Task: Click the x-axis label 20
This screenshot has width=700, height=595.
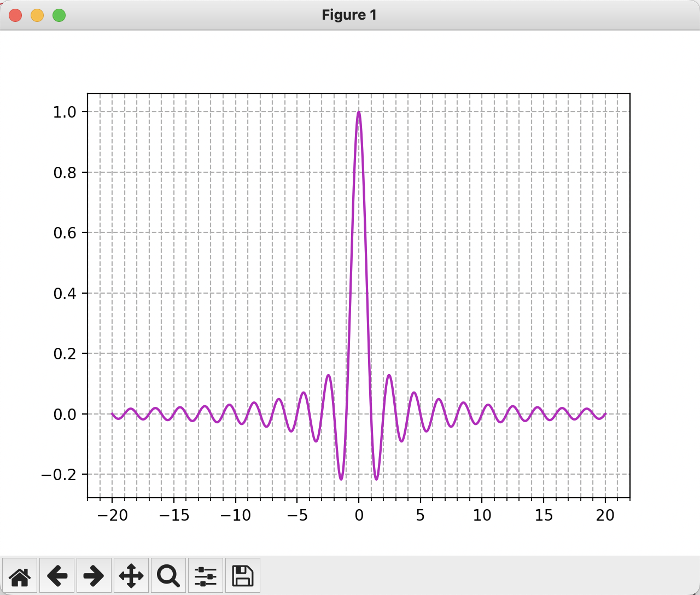Action: click(605, 515)
